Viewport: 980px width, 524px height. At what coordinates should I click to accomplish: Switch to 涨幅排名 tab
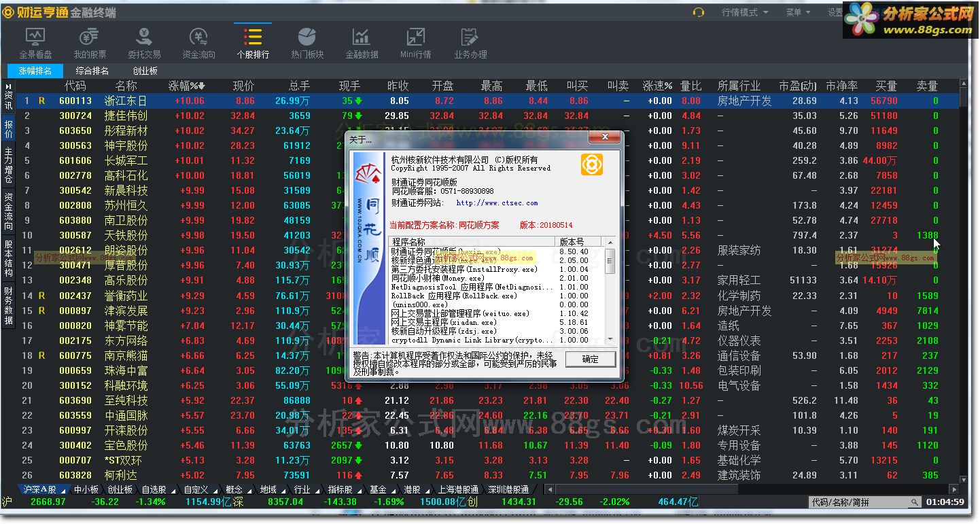pos(35,71)
